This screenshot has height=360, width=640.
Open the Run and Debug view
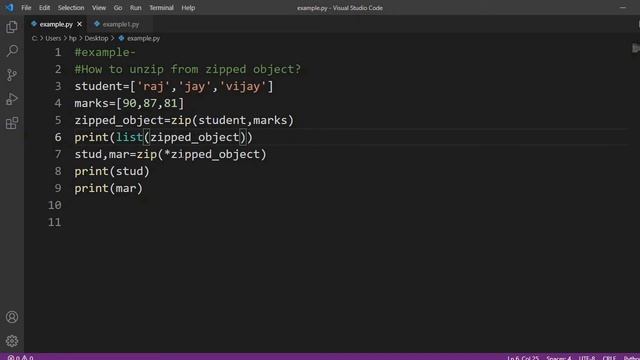tap(12, 99)
